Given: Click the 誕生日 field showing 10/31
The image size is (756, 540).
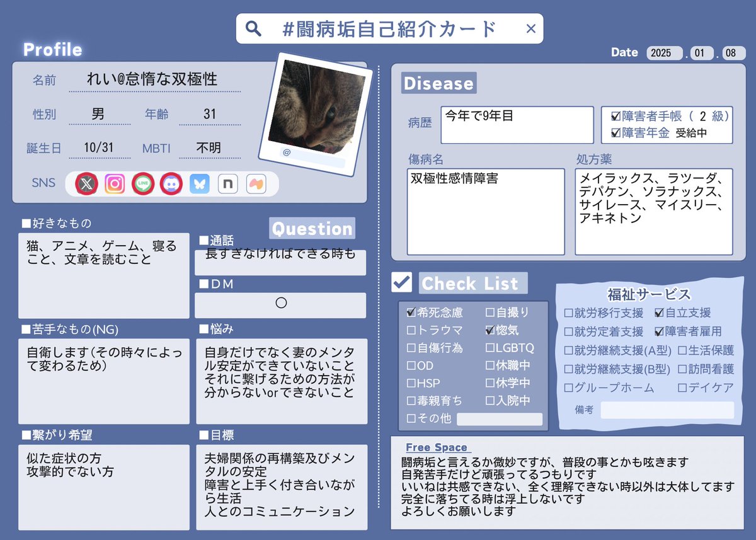Looking at the screenshot, I should click(98, 148).
